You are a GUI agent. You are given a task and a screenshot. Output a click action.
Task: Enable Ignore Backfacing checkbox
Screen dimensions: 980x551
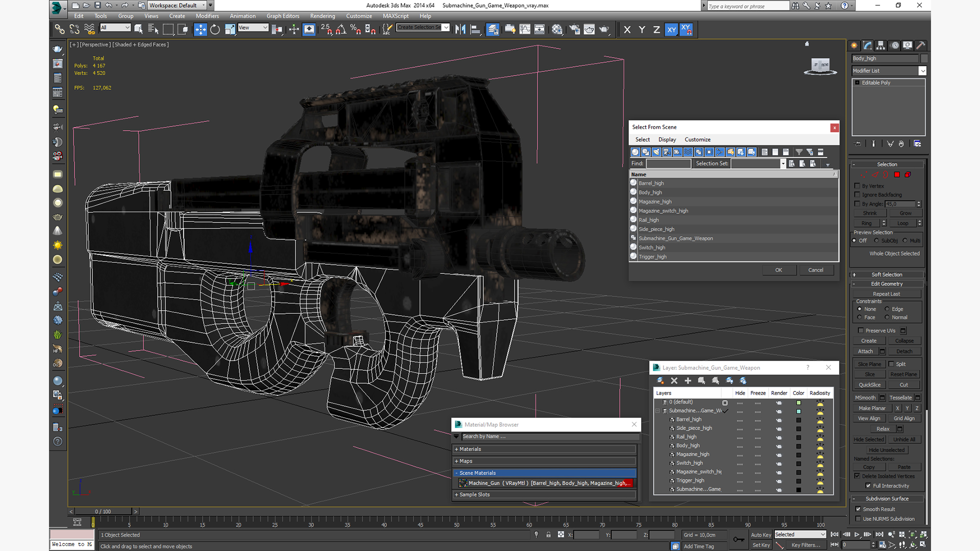pos(857,195)
